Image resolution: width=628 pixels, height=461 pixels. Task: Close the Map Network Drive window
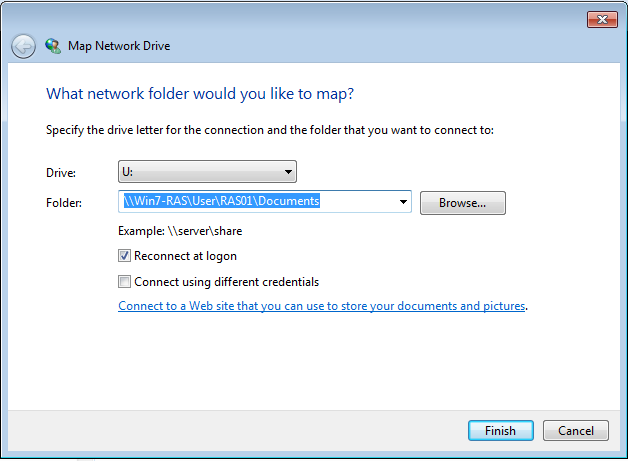601,19
